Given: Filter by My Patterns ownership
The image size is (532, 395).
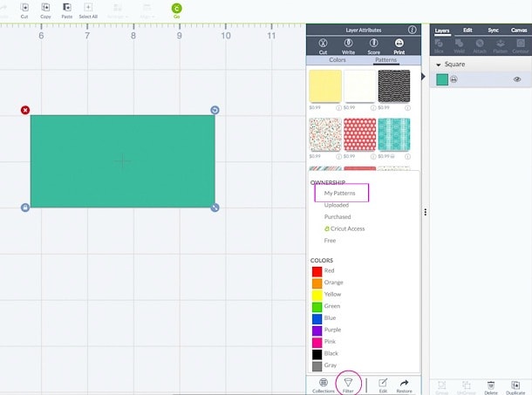Looking at the screenshot, I should [x=339, y=193].
